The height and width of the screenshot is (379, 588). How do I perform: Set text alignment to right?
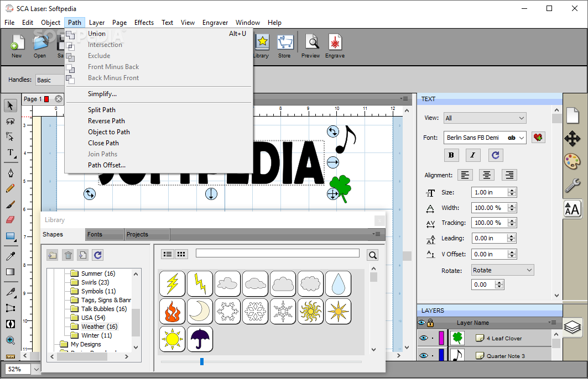509,175
